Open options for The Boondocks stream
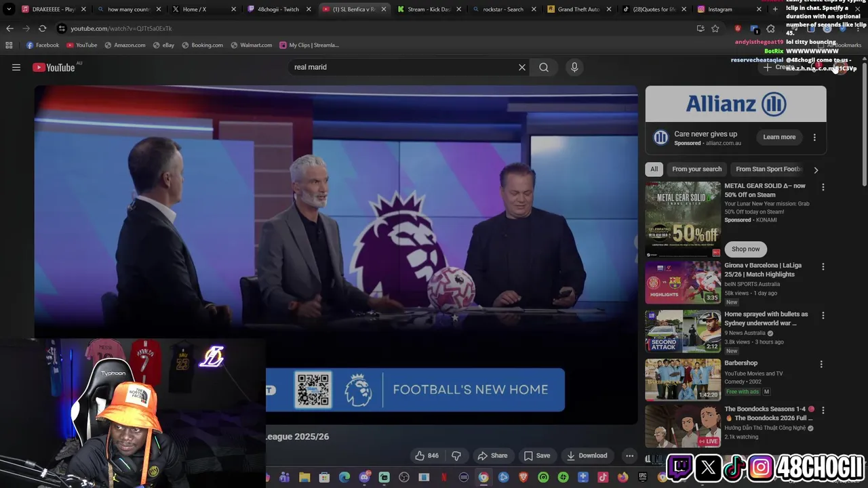This screenshot has height=488, width=868. click(x=823, y=410)
